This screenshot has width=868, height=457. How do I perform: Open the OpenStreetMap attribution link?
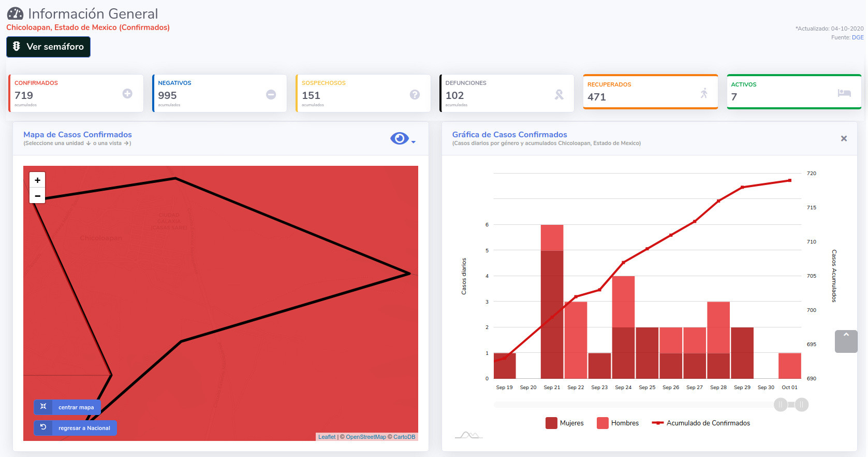click(366, 437)
